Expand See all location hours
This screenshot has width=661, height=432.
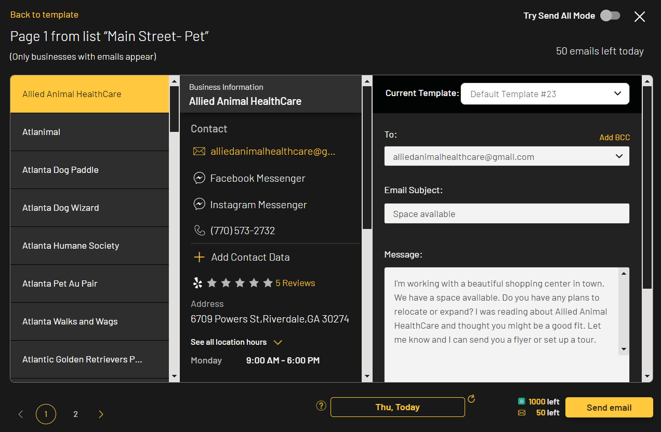(236, 342)
